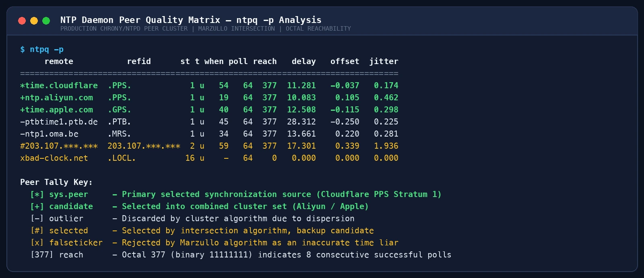Click the Peer Tally Key heading
The height and width of the screenshot is (278, 644).
[x=56, y=182]
